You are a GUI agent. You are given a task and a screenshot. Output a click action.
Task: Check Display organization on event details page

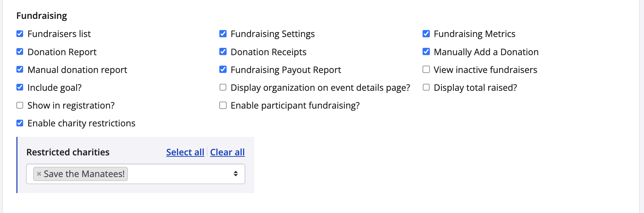(223, 87)
